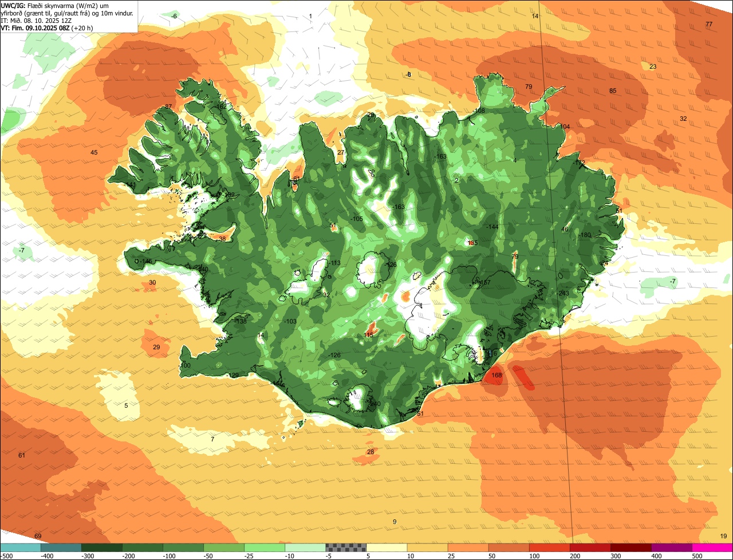This screenshot has height=560, width=733.
Task: Click the -300 legend label
Action: pyautogui.click(x=88, y=556)
